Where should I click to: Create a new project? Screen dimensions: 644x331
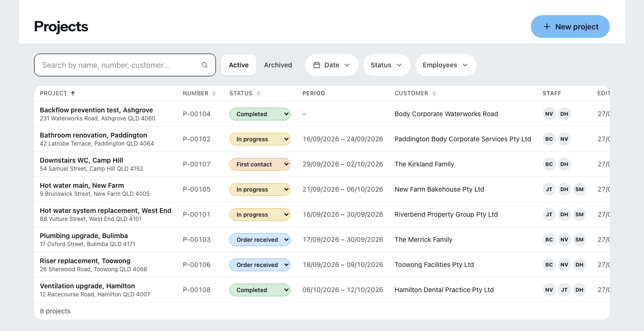click(x=570, y=27)
